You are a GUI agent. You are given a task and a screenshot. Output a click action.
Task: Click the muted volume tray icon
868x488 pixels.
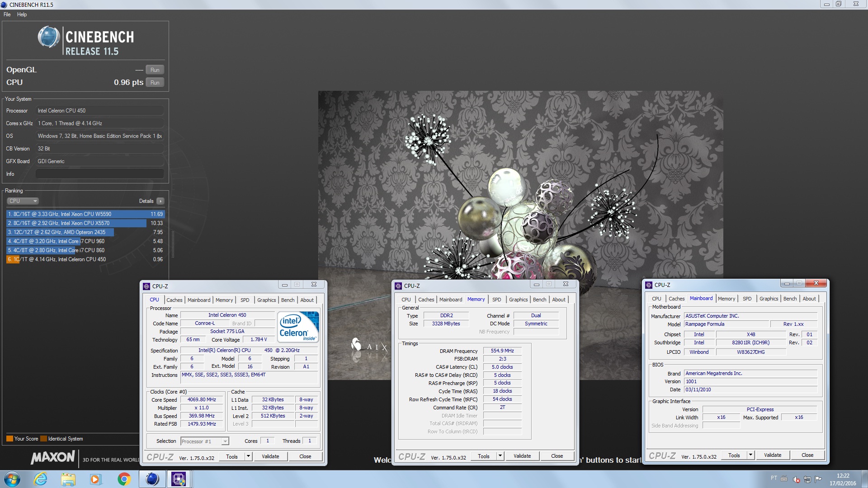click(796, 479)
